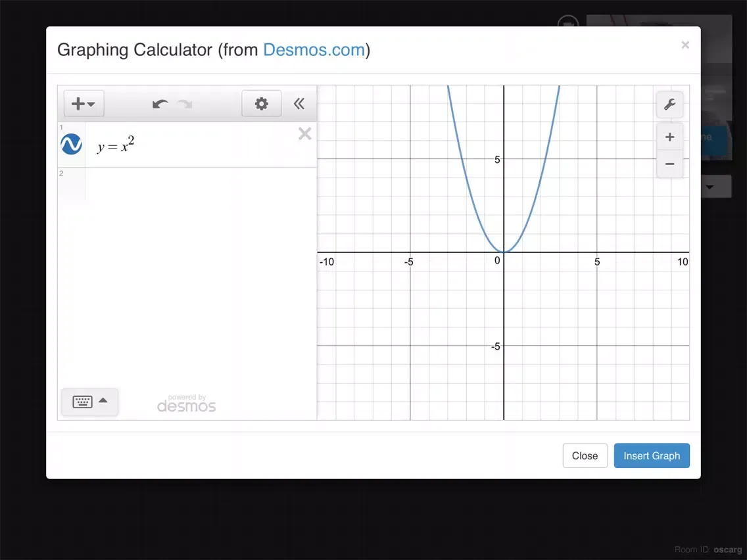Click the redo arrow icon
747x560 pixels.
pyautogui.click(x=185, y=104)
